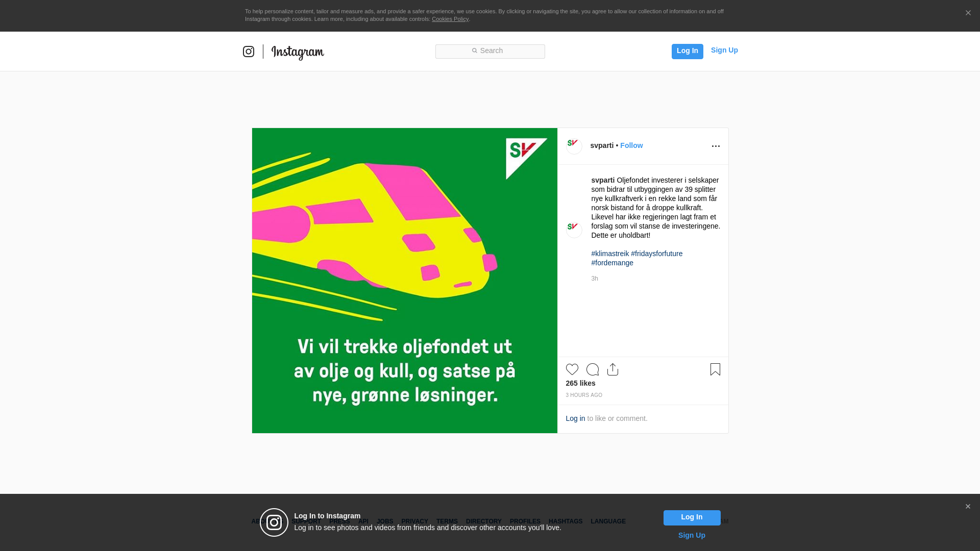Image resolution: width=980 pixels, height=551 pixels.
Task: Click svparti avatar beside the caption
Action: [574, 230]
